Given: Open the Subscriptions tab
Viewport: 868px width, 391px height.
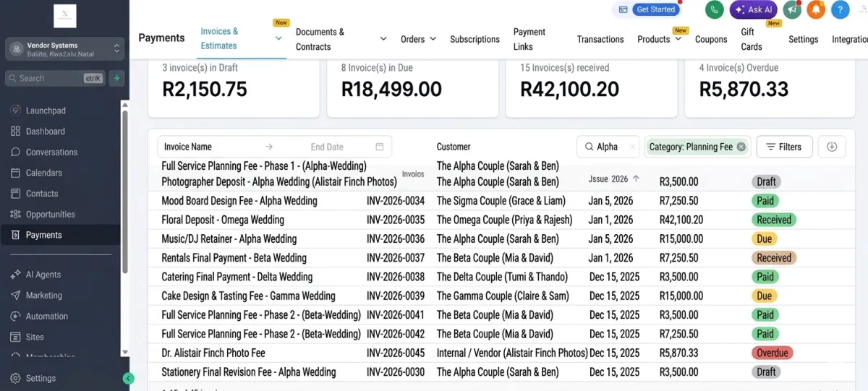Looking at the screenshot, I should (475, 39).
